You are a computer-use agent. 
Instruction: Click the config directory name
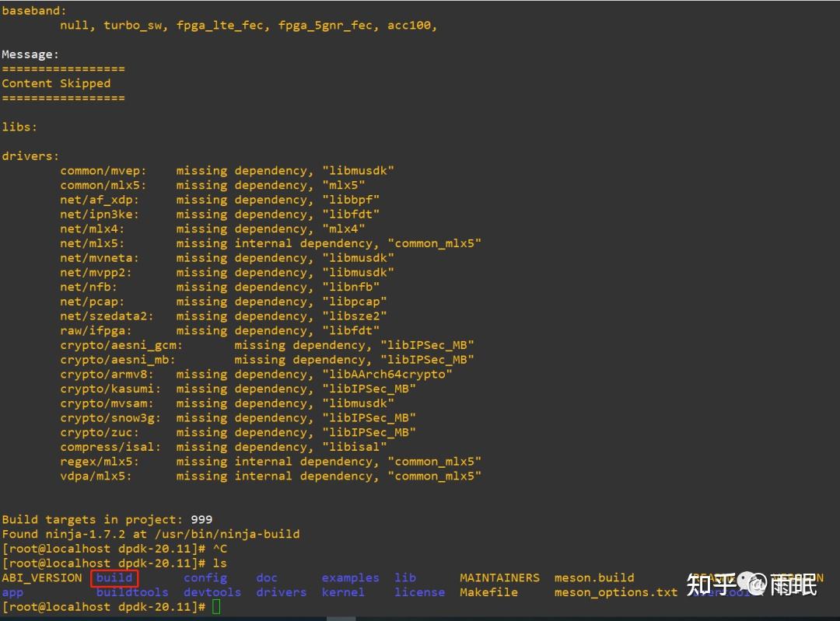click(205, 577)
